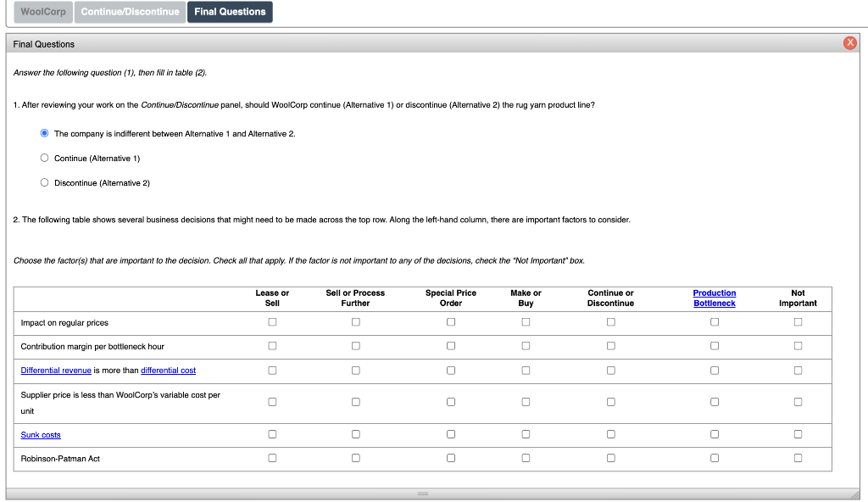Viewport: 868px width, 502px height.
Task: Choose "Discontinue (Alternative 2)" option
Action: pos(44,181)
